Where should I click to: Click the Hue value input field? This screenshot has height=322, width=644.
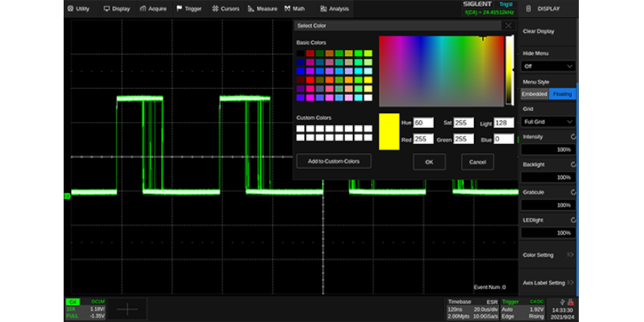pyautogui.click(x=423, y=123)
